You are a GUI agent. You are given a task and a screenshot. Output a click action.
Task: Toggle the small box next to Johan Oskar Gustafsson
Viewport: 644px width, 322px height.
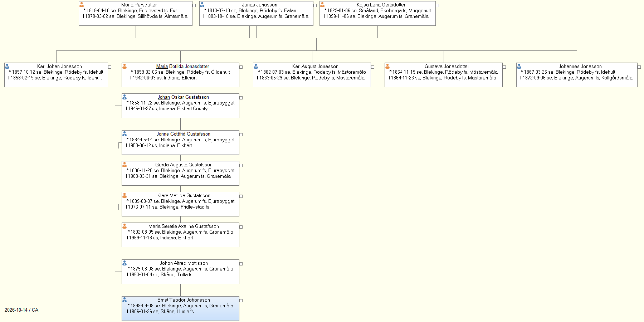pyautogui.click(x=241, y=98)
